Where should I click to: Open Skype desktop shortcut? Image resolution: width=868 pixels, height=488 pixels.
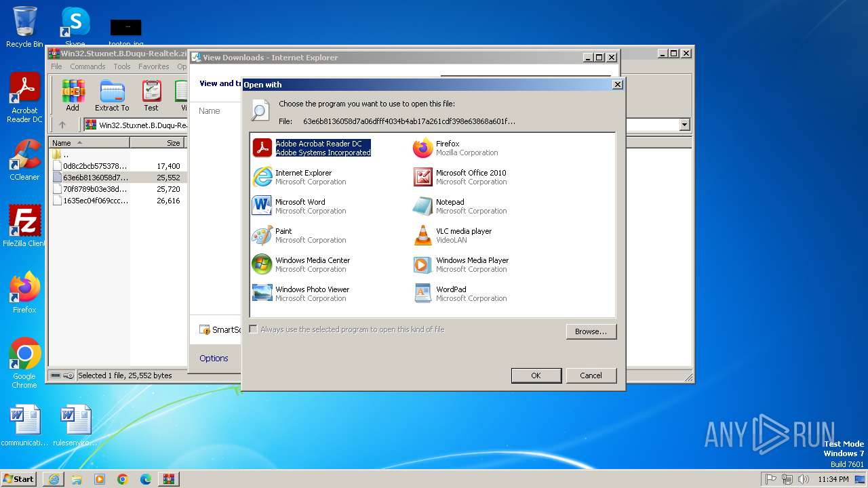pyautogui.click(x=75, y=27)
